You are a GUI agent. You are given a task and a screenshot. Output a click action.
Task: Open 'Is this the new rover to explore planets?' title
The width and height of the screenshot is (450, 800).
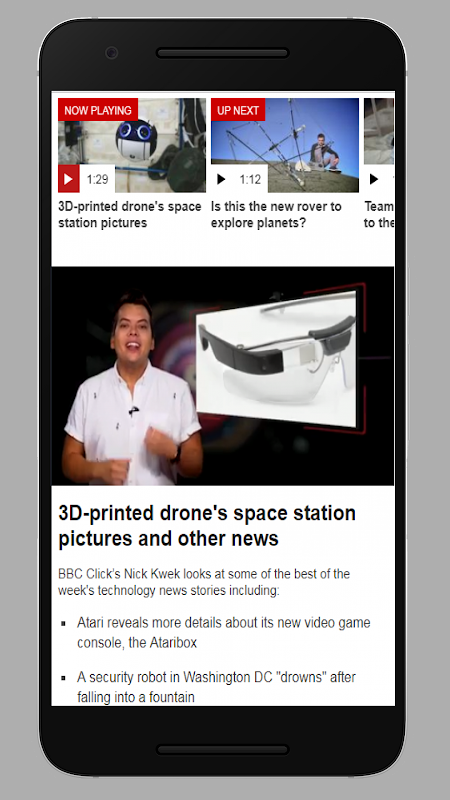[x=276, y=215]
